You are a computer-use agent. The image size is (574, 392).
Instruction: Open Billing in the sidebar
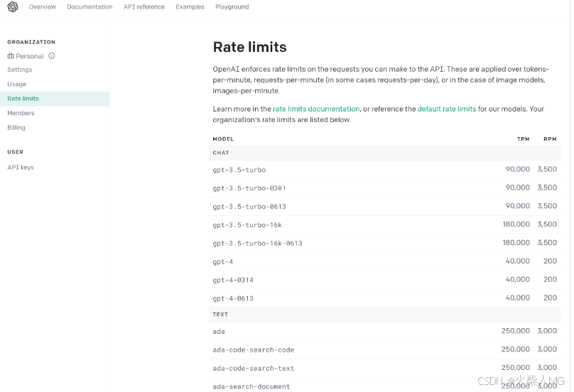pyautogui.click(x=16, y=128)
